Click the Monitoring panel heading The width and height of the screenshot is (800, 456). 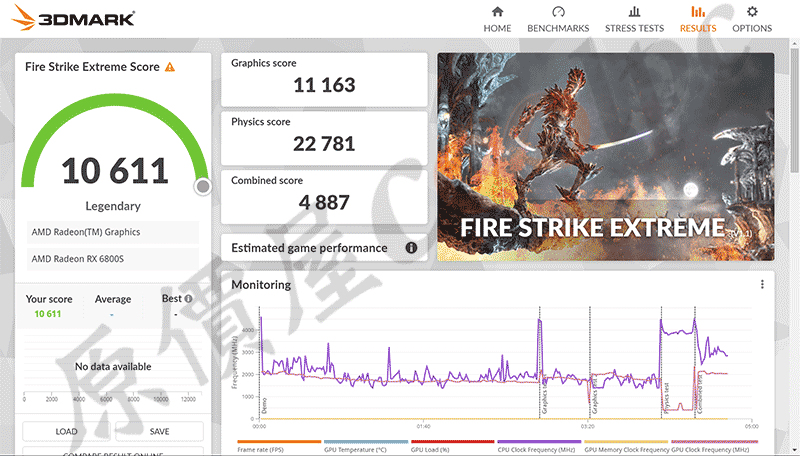[x=261, y=285]
